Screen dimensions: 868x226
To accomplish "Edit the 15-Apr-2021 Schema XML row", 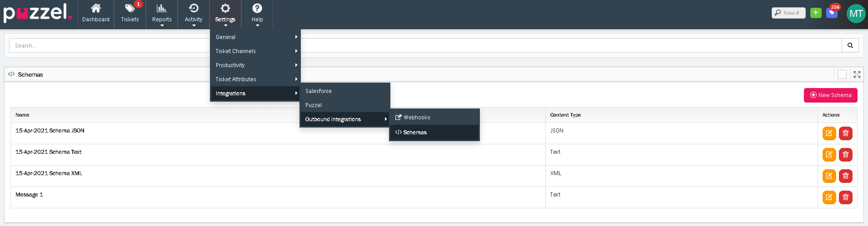I will coord(829,176).
